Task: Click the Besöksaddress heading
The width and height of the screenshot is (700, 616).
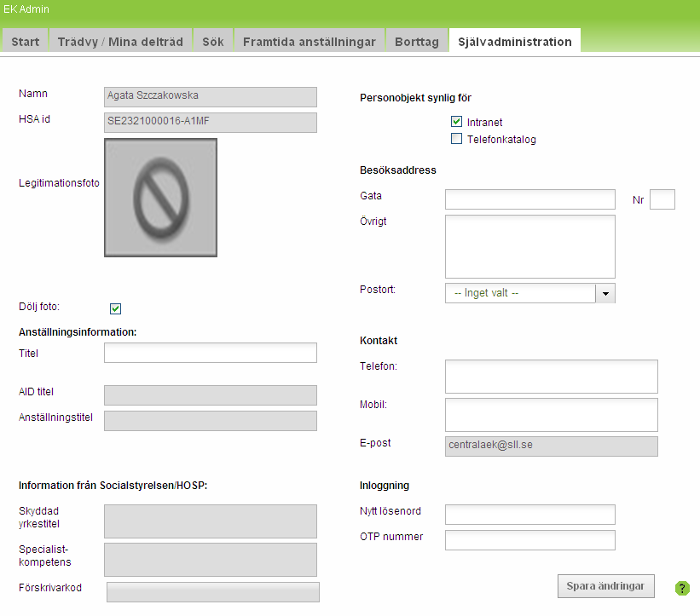Action: click(398, 170)
